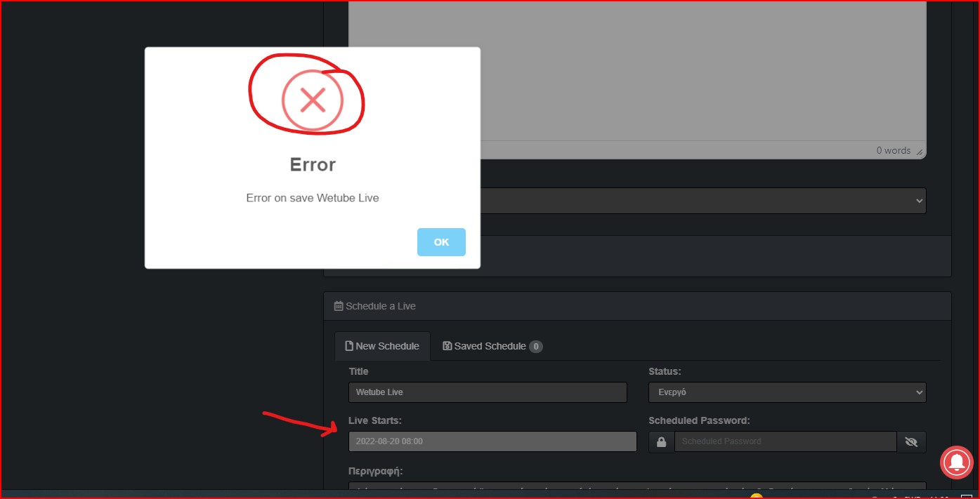980x499 pixels.
Task: Click the file icon on New Schedule tab
Action: click(348, 346)
